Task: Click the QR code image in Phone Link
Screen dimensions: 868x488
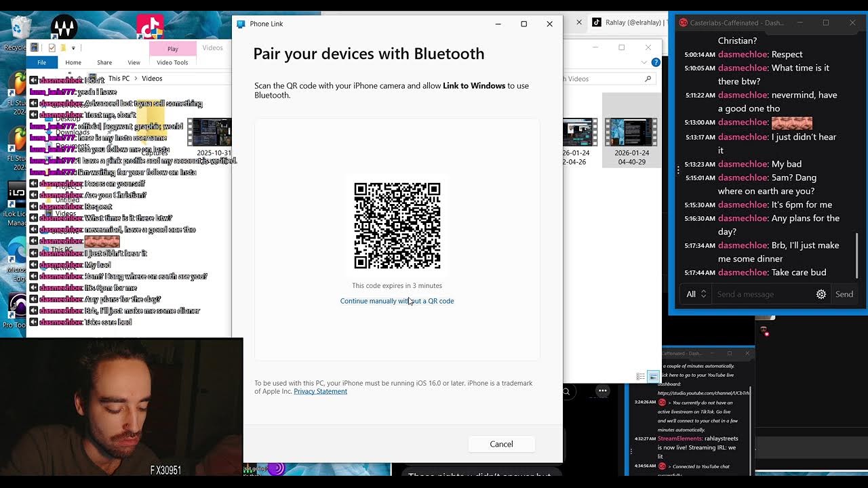Action: coord(397,226)
